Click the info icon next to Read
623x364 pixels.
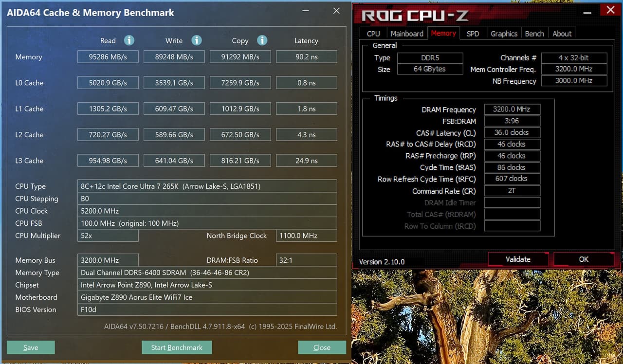[129, 40]
